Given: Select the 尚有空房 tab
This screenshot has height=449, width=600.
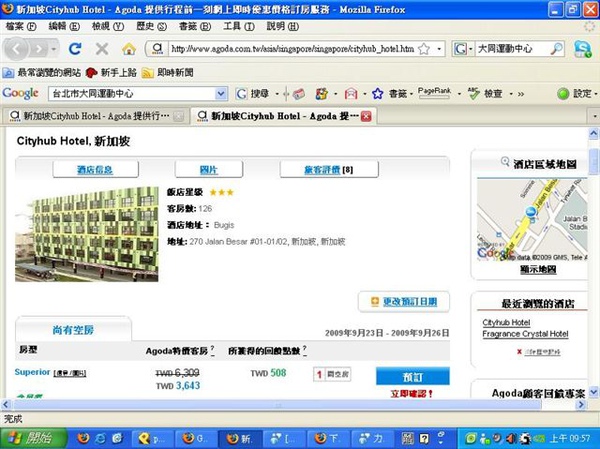Looking at the screenshot, I should [x=73, y=330].
